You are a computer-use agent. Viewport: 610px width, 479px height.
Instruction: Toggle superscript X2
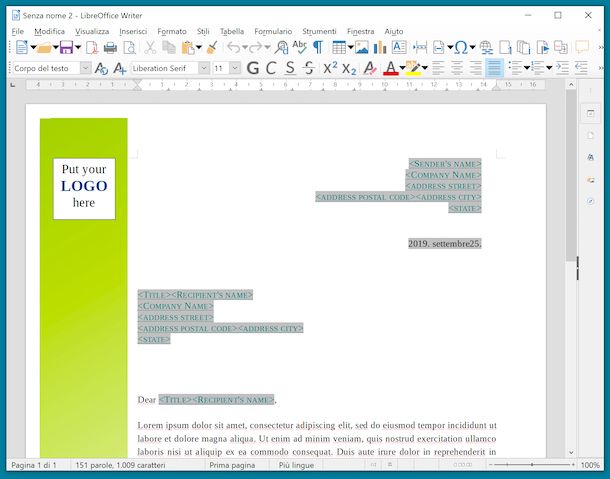coord(330,68)
